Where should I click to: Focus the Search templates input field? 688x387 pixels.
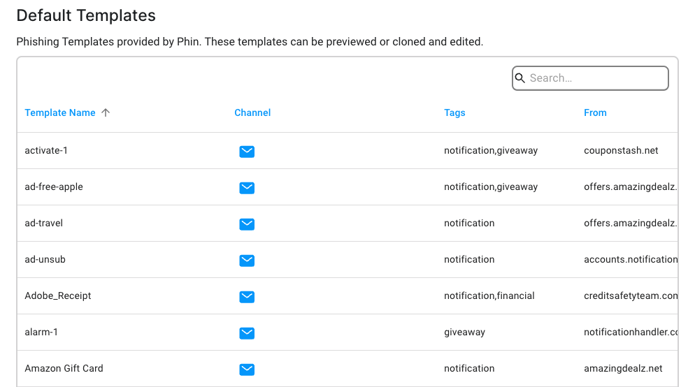[590, 78]
